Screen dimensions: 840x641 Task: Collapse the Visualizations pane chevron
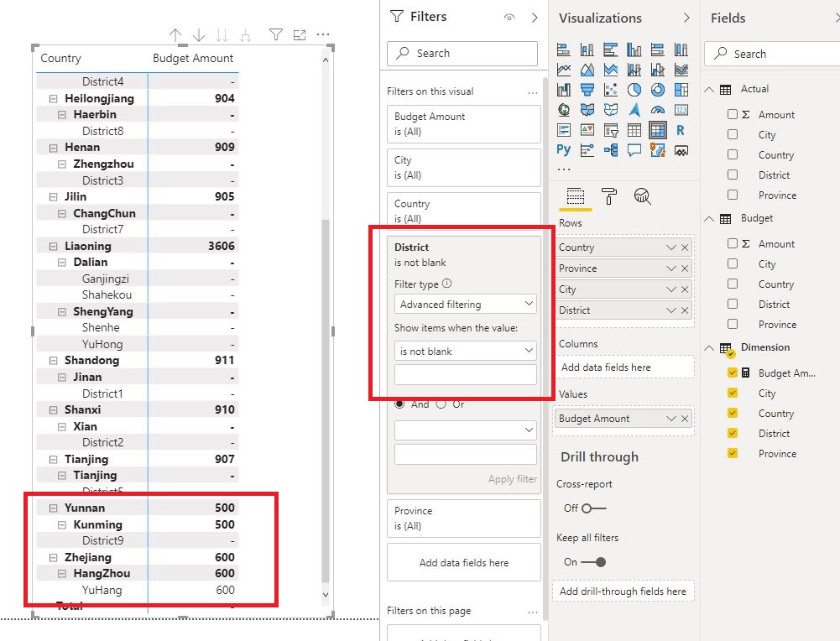pyautogui.click(x=686, y=18)
